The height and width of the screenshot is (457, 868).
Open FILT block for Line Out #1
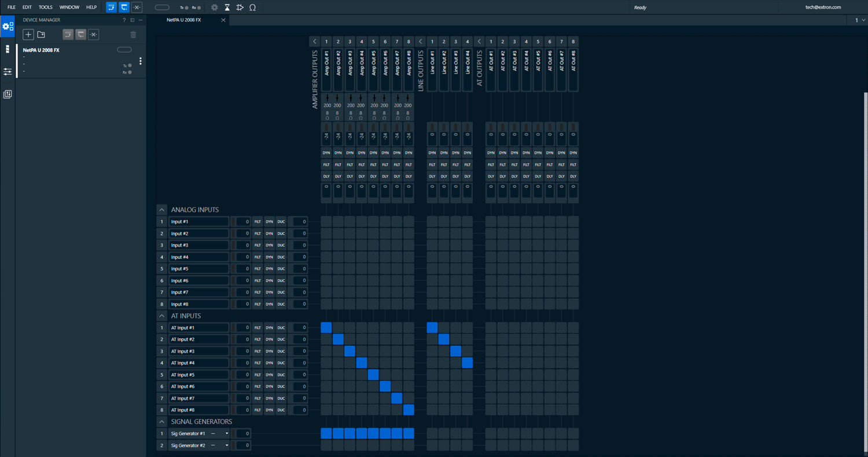[x=432, y=164]
